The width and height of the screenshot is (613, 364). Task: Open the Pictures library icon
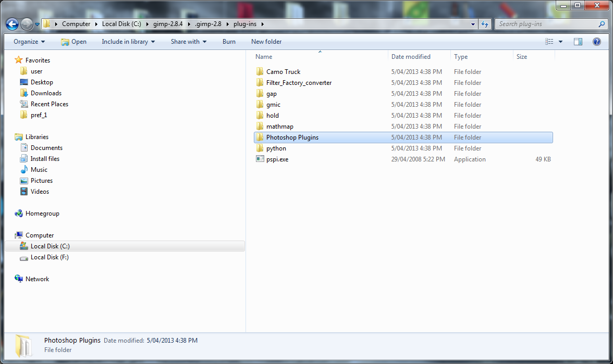(x=24, y=180)
